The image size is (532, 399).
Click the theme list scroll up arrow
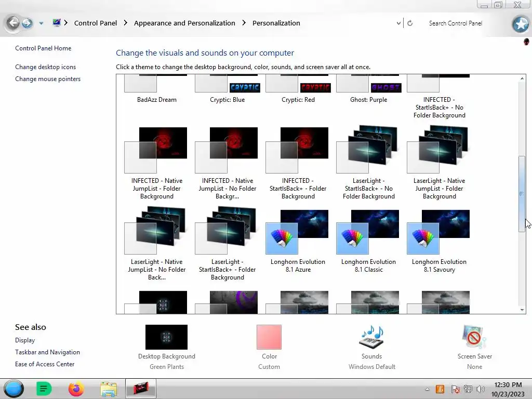[x=522, y=78]
